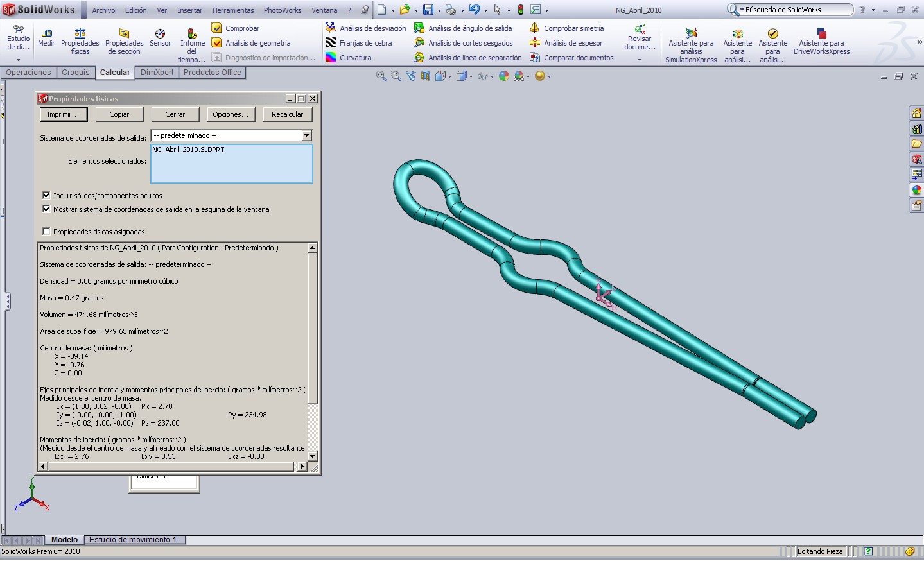Click Zoom to fit magnifier icon

tap(381, 76)
